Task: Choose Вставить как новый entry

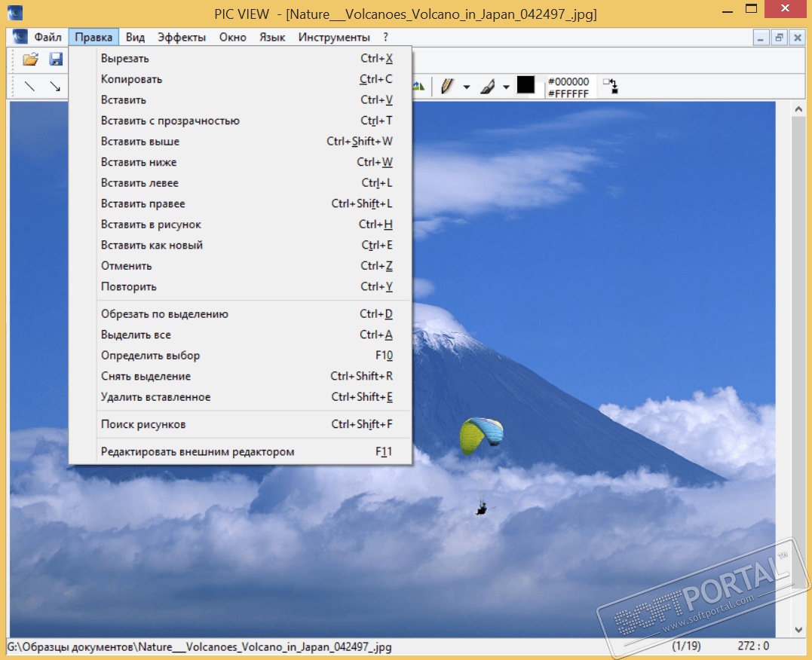Action: click(x=241, y=245)
